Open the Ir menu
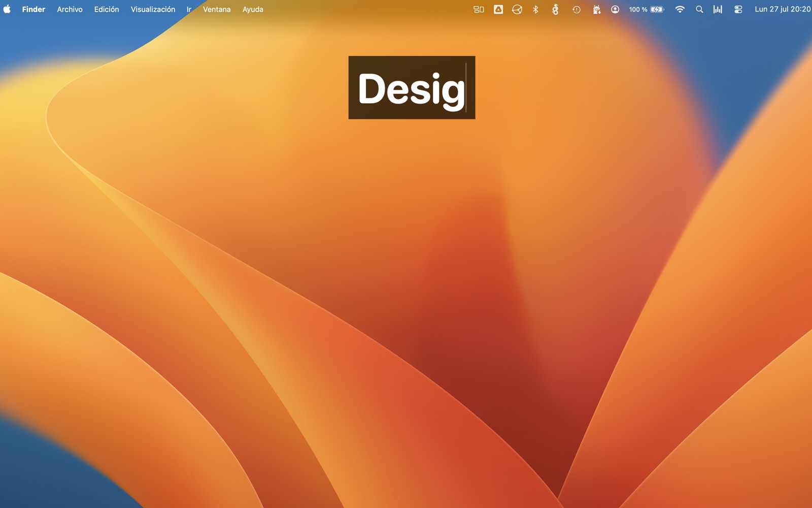This screenshot has width=812, height=508. point(189,9)
